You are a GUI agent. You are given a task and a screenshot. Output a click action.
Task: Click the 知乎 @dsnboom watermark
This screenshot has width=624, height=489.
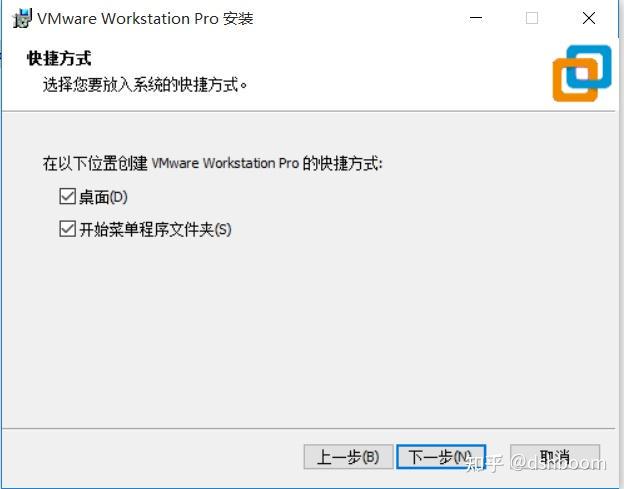536,464
